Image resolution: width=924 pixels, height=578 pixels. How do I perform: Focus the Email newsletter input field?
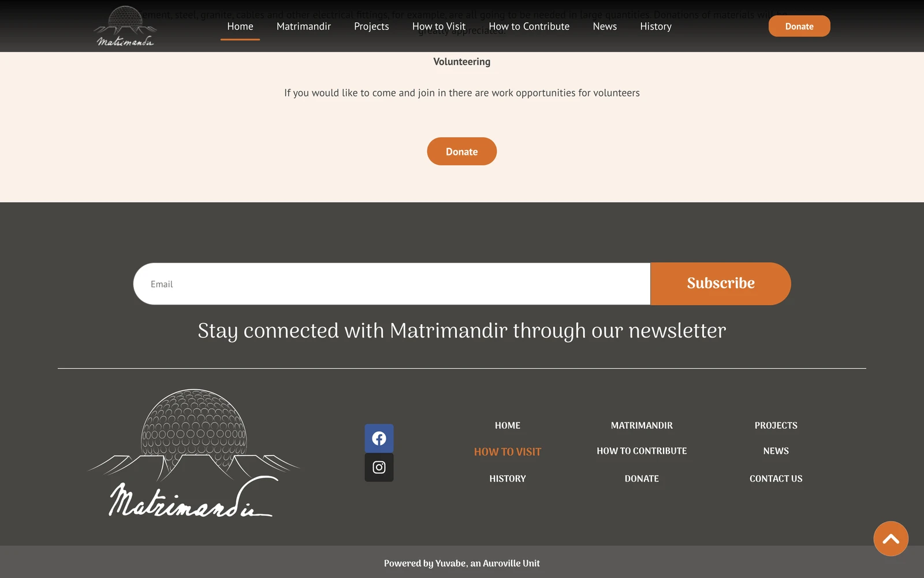[x=392, y=284]
